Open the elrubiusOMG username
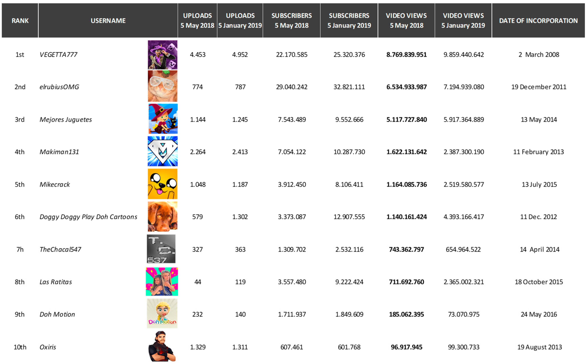The height and width of the screenshot is (364, 588). pyautogui.click(x=59, y=87)
